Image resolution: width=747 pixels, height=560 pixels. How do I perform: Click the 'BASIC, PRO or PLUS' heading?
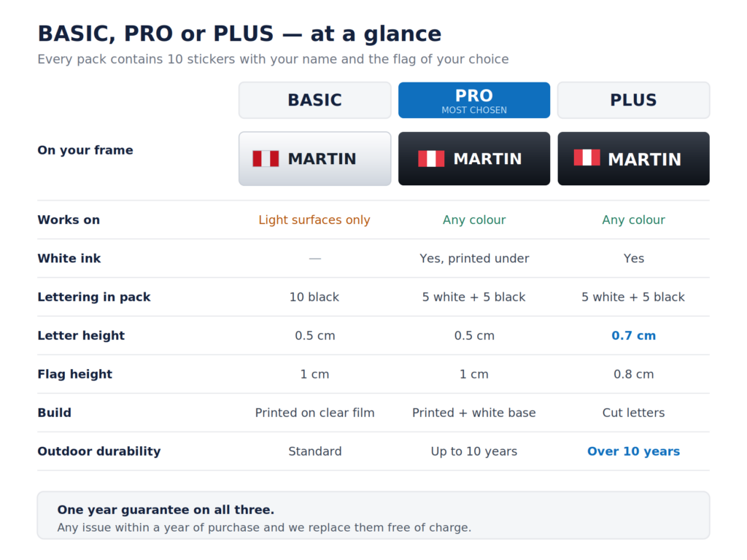239,34
